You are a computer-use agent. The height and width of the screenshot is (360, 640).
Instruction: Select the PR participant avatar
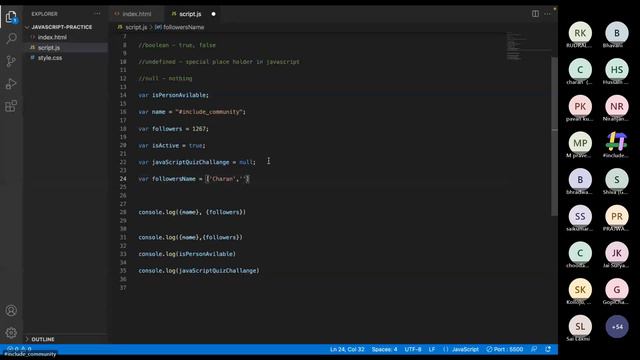pyautogui.click(x=617, y=216)
